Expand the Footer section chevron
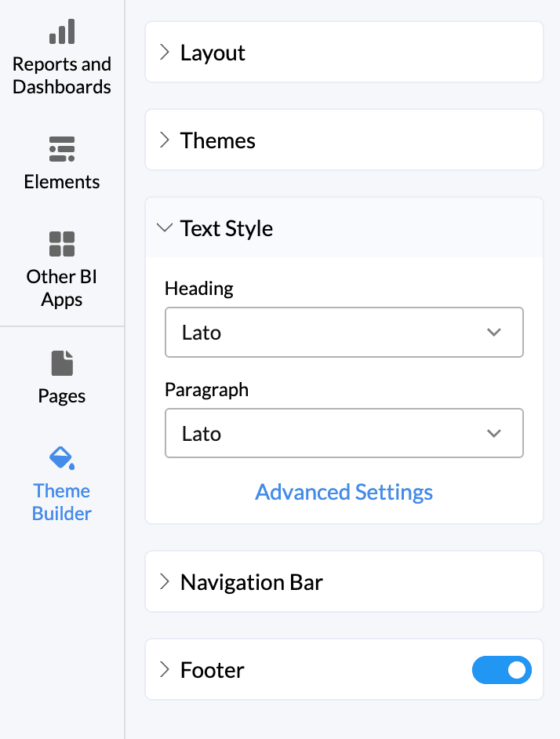Viewport: 560px width, 739px height. (164, 670)
